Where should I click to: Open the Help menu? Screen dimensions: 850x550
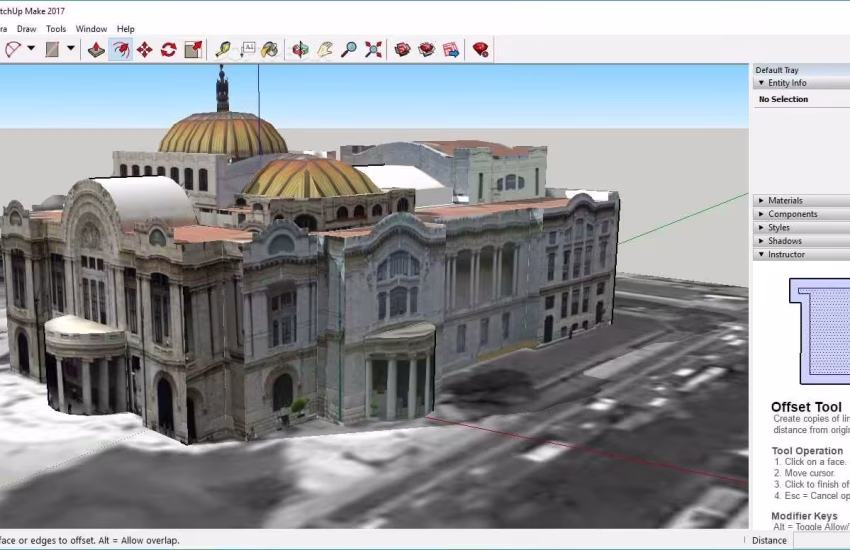[x=126, y=29]
